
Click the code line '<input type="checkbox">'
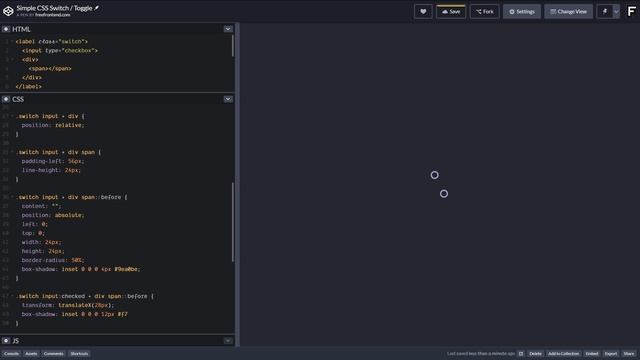pos(60,51)
